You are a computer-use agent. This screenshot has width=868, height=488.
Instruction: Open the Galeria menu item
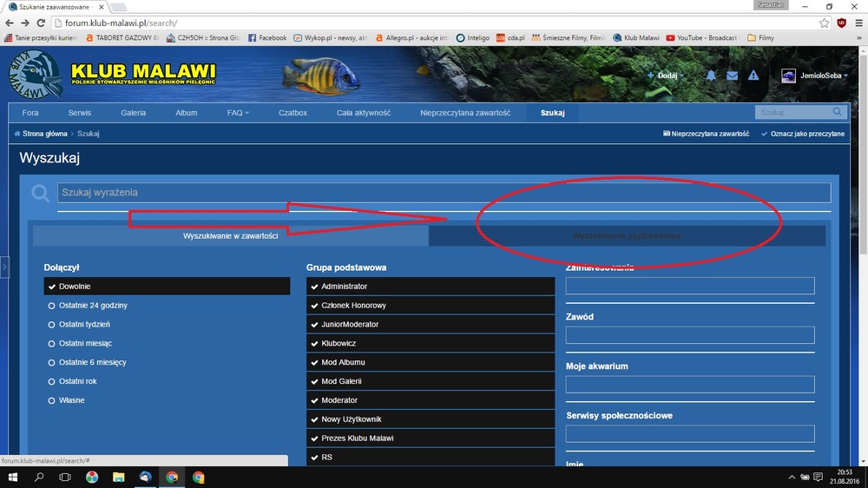click(x=134, y=112)
